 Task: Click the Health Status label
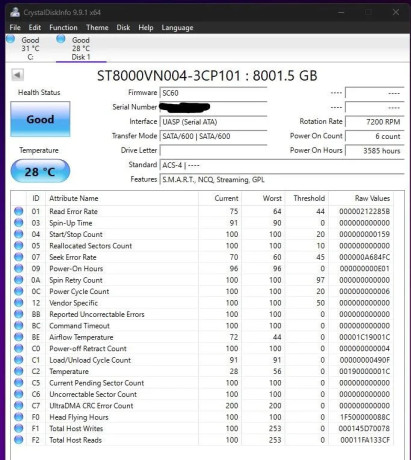(39, 92)
